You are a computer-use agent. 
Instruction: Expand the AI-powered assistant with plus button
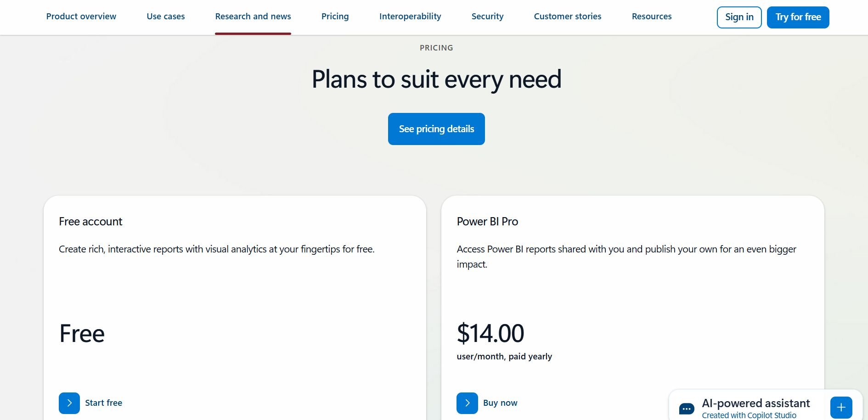[841, 407]
